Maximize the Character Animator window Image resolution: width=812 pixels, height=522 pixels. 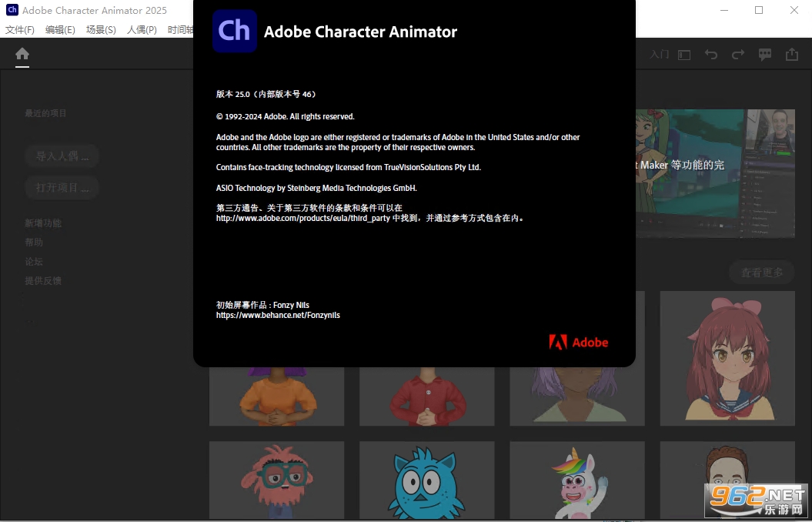click(x=759, y=10)
